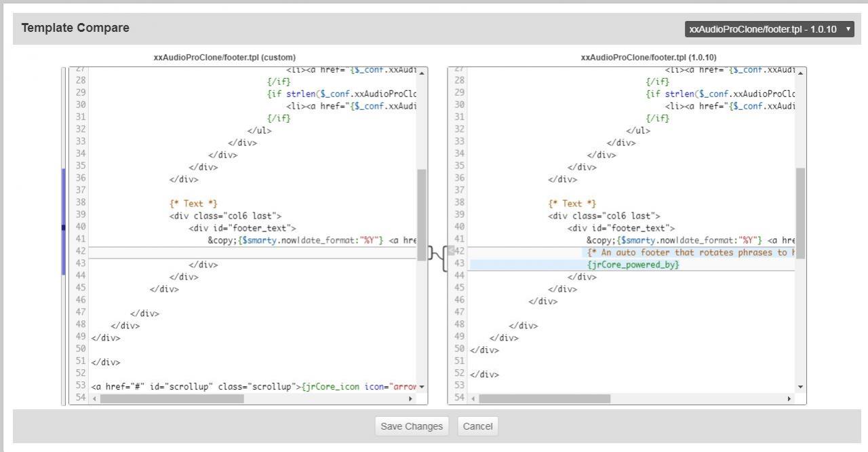Screen dimensions: 868x452
Task: Click the connector bracket between the two panes
Action: pyautogui.click(x=437, y=257)
